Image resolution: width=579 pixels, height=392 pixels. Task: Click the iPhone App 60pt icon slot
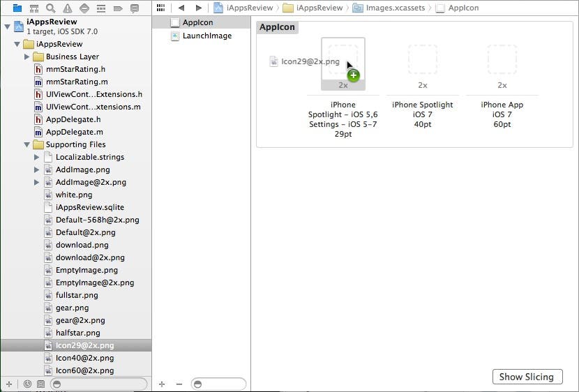pyautogui.click(x=502, y=59)
